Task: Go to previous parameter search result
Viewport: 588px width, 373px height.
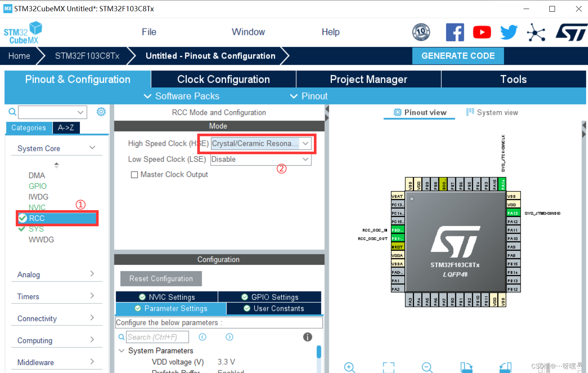Action: click(202, 337)
